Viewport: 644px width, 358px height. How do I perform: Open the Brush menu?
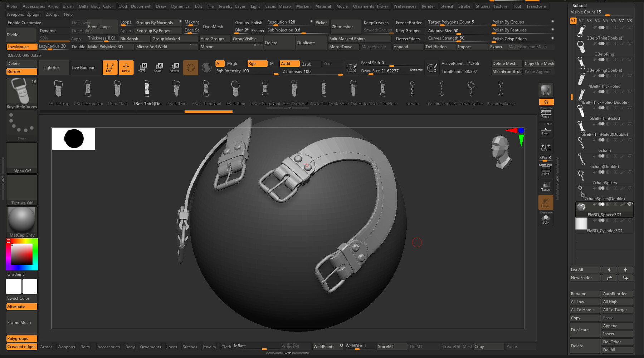(x=68, y=6)
